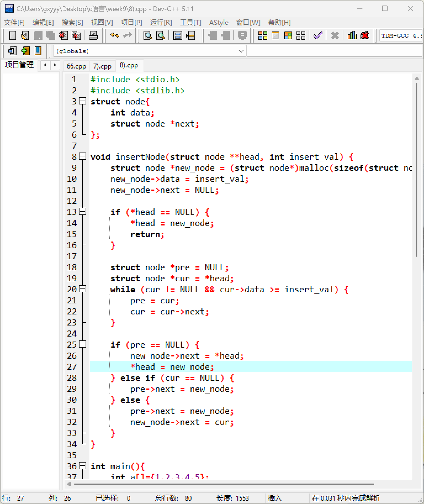Click the first gray indent arrow icon

[212, 35]
